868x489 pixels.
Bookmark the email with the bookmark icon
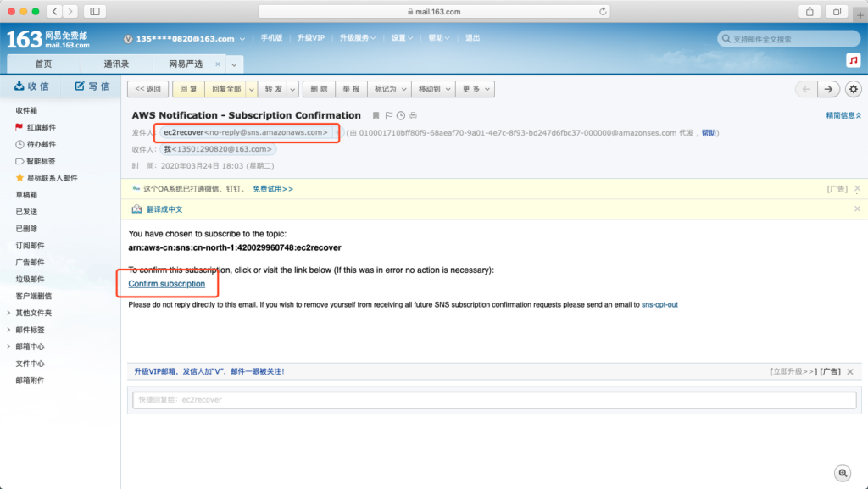click(376, 115)
